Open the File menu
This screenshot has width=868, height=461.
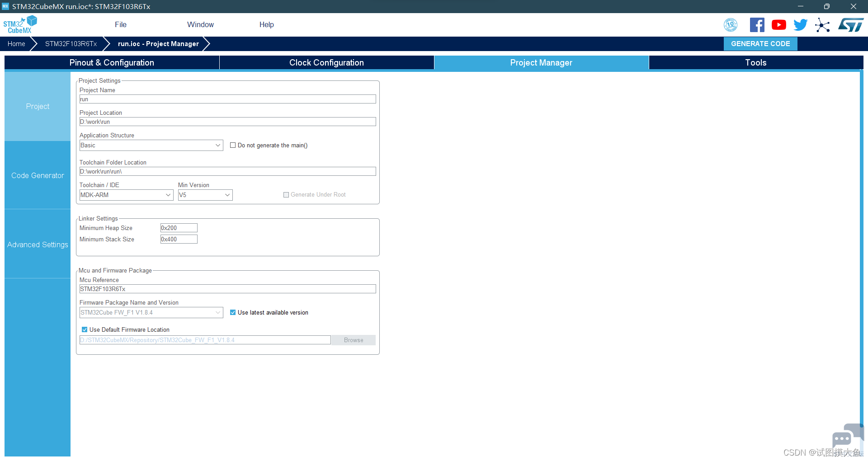pyautogui.click(x=121, y=25)
